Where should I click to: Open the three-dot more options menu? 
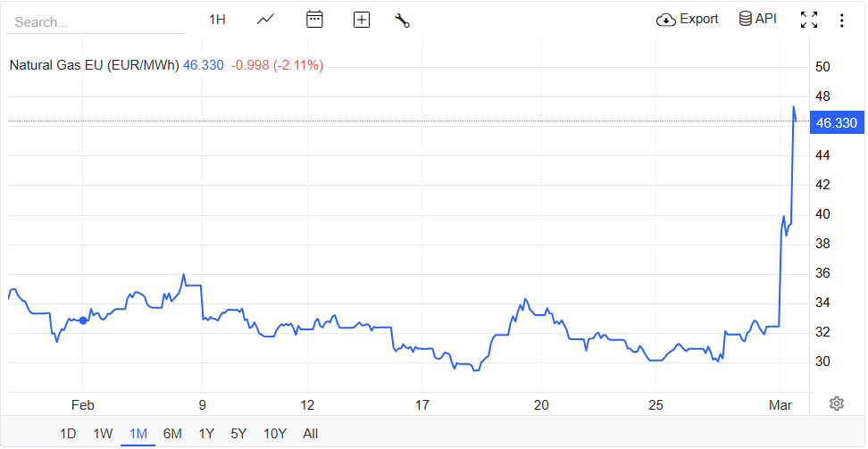coord(841,21)
